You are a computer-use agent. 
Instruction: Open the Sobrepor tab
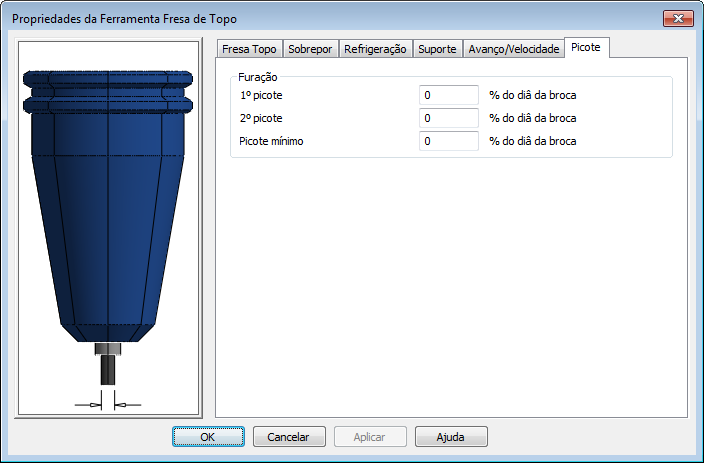tap(310, 49)
